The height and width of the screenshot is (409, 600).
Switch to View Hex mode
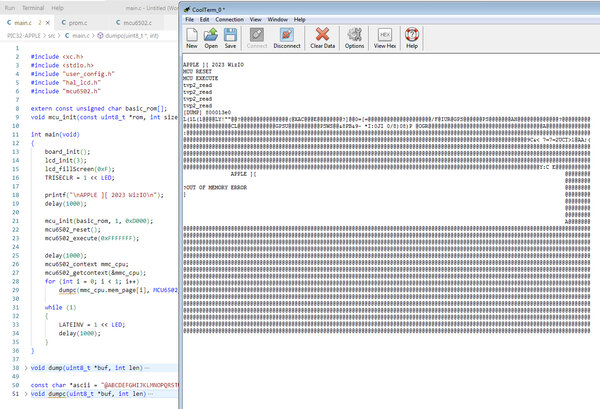pyautogui.click(x=385, y=38)
